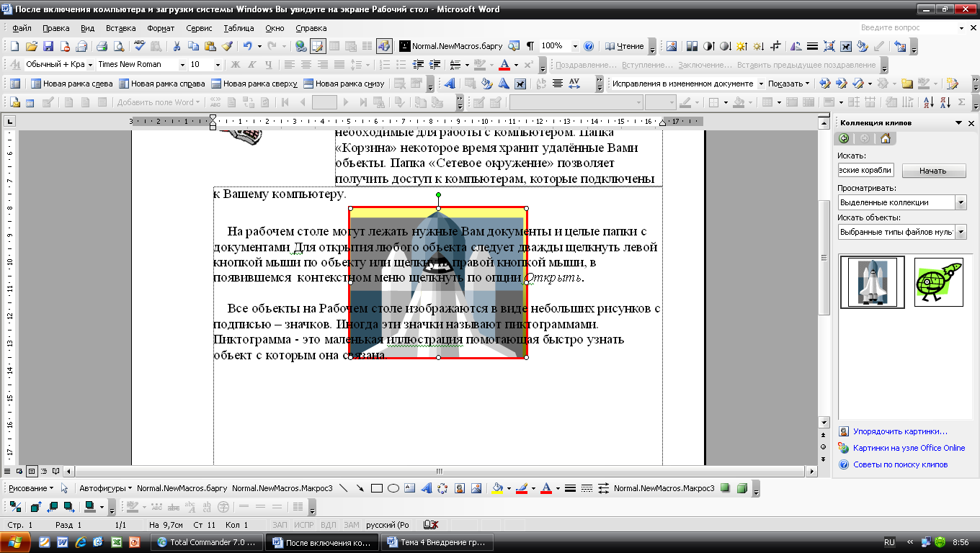980x553 pixels.
Task: Click the Undo arrow icon
Action: point(247,46)
